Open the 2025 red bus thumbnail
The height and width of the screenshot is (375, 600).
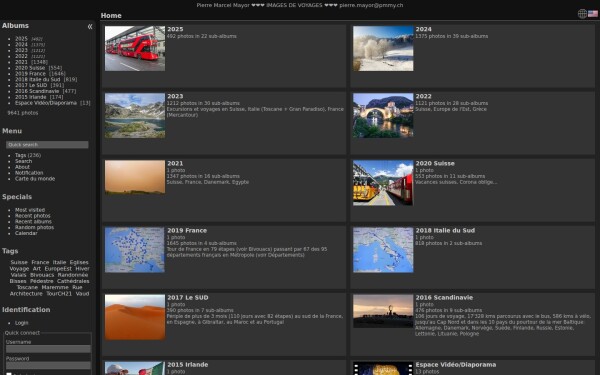click(x=135, y=48)
